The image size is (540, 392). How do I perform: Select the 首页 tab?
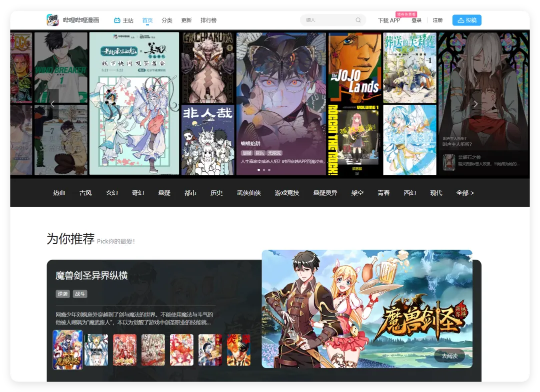(147, 20)
